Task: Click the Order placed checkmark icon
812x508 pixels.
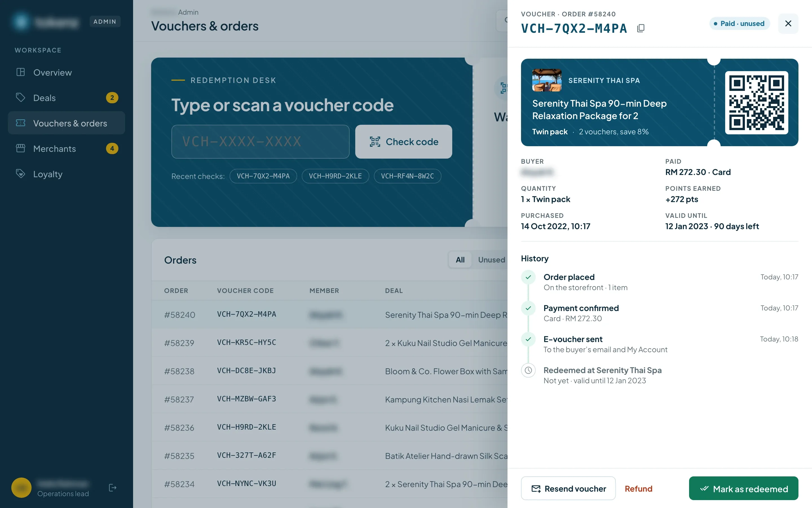Action: point(528,277)
